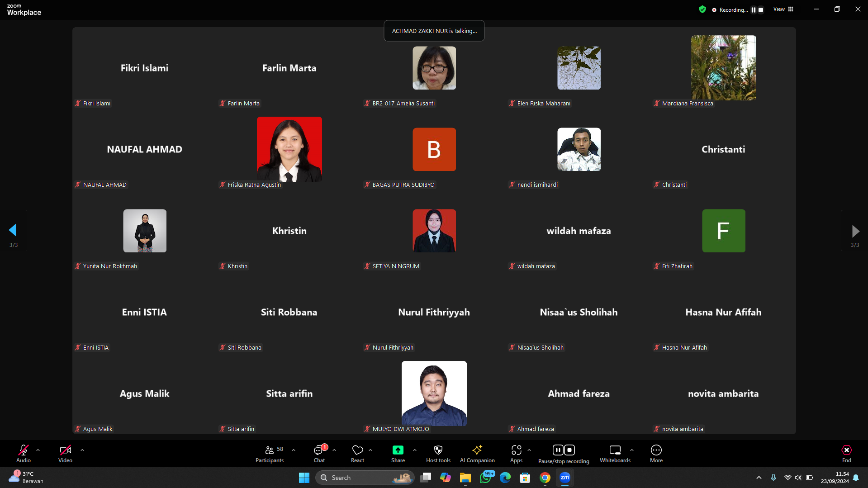The height and width of the screenshot is (488, 868).
Task: Click the green Share screen button
Action: tap(398, 454)
